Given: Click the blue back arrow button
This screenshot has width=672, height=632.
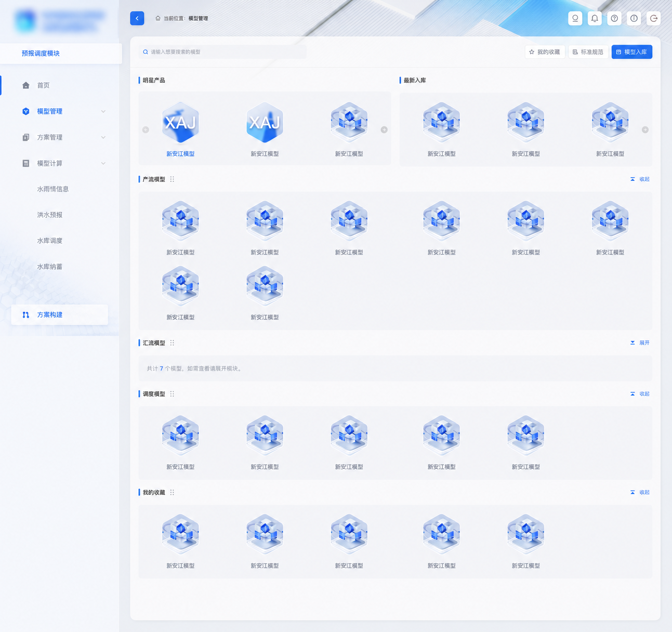Looking at the screenshot, I should [137, 18].
